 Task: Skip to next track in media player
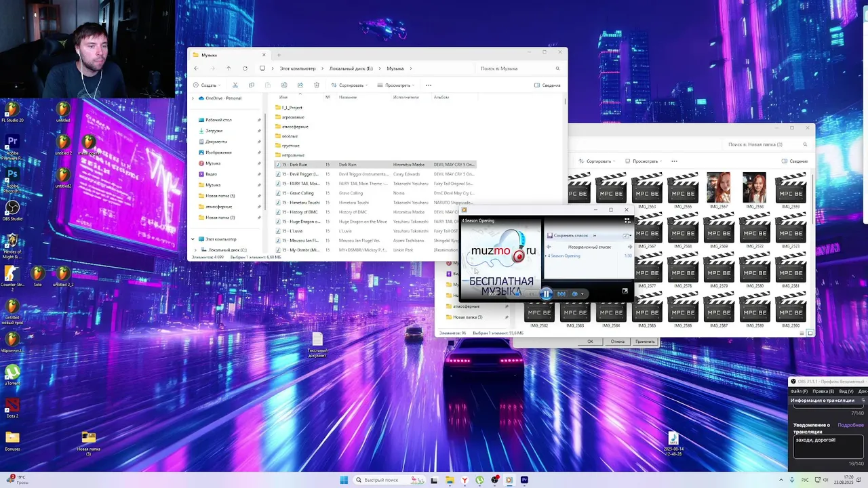[561, 294]
